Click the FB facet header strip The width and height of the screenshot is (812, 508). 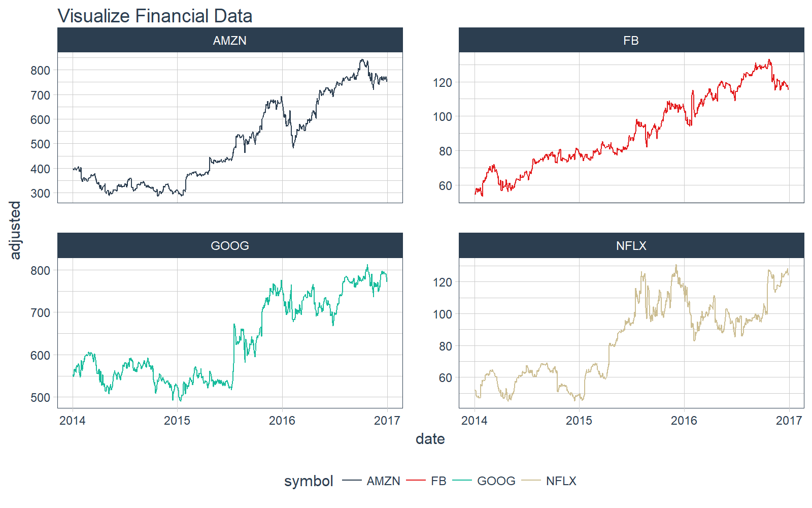631,40
